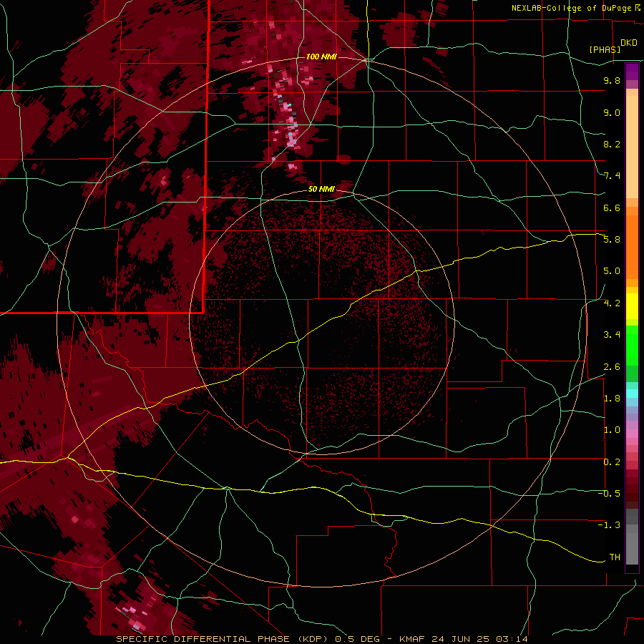This screenshot has height=644, width=644.
Task: Click the TH threshold label
Action: 615,557
